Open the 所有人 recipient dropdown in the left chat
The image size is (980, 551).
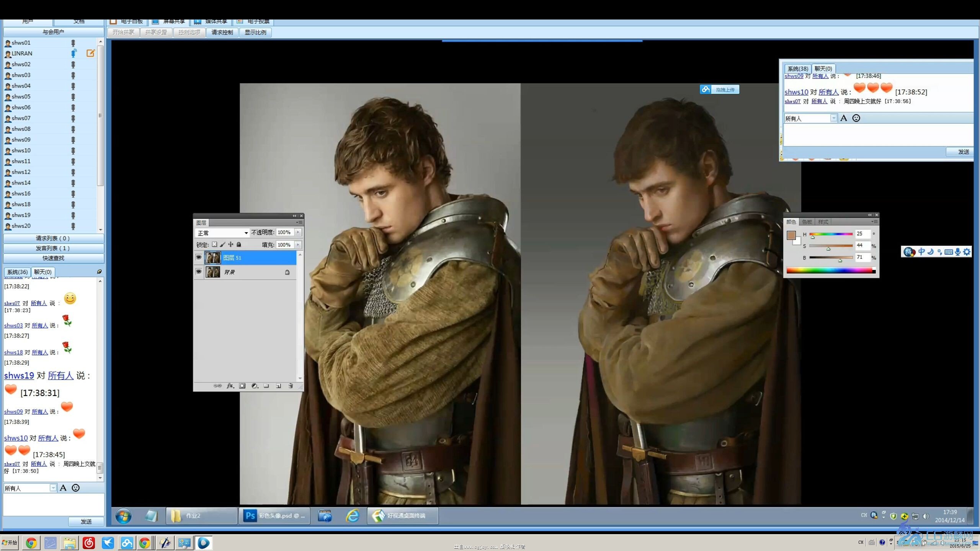[30, 488]
